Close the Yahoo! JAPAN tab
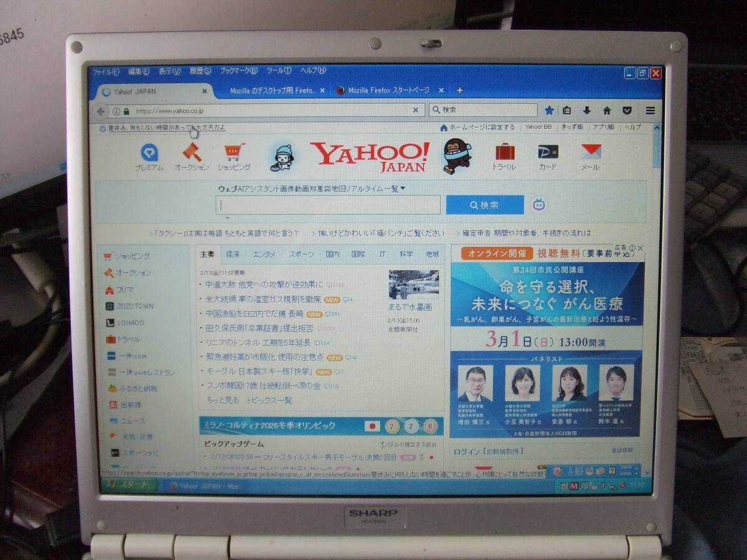 pyautogui.click(x=204, y=91)
